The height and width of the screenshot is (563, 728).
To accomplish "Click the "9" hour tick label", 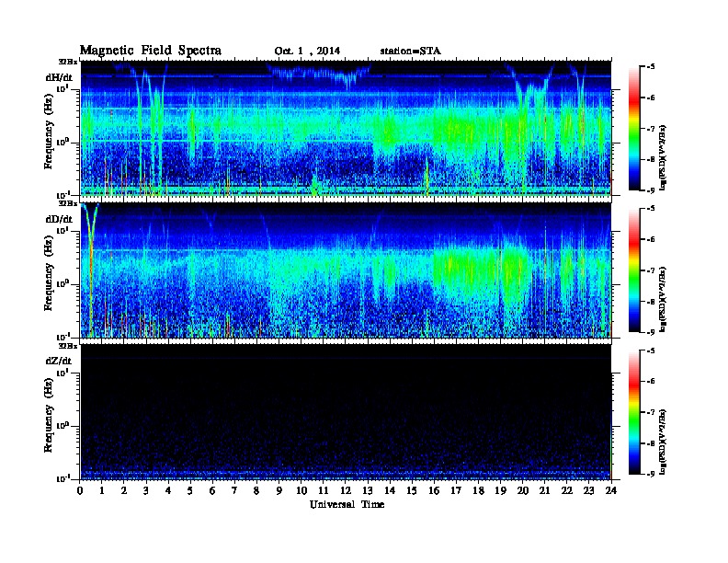I will coord(279,491).
